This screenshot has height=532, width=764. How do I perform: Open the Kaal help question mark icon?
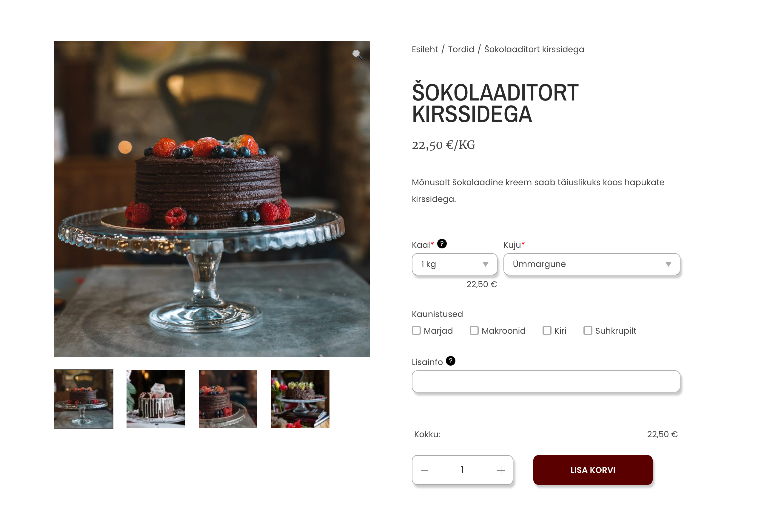click(x=442, y=244)
